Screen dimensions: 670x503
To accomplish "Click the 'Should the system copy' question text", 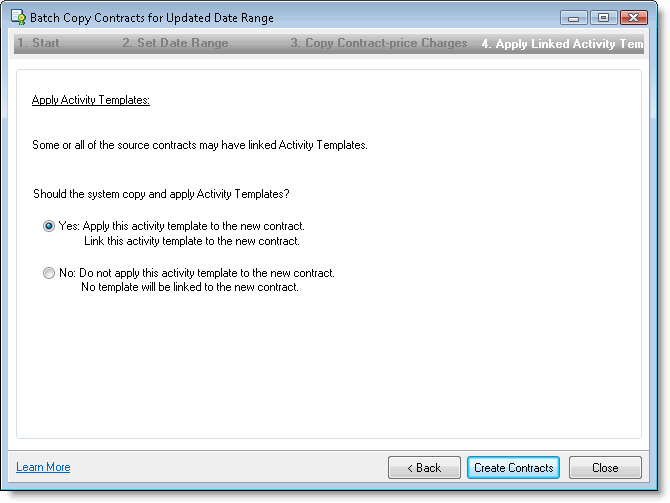I will pyautogui.click(x=161, y=193).
